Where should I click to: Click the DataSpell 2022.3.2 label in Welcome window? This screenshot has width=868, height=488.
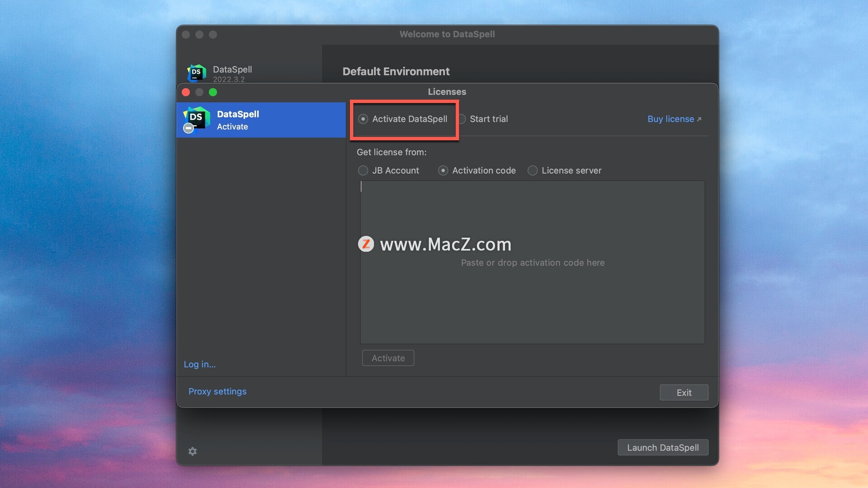pyautogui.click(x=232, y=74)
